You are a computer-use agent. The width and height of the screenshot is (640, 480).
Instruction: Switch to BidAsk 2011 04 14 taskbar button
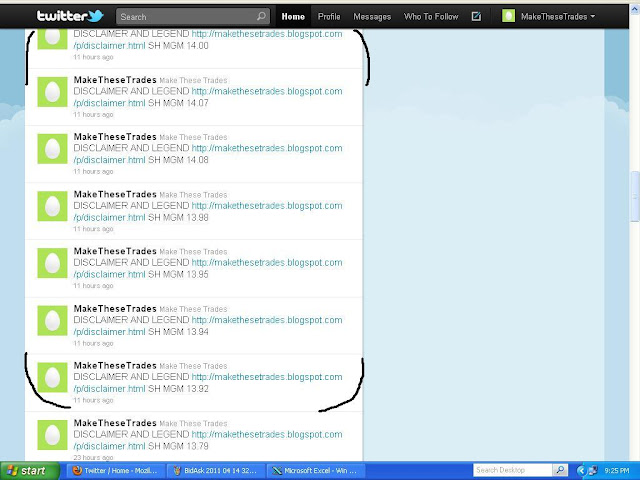(x=216, y=471)
